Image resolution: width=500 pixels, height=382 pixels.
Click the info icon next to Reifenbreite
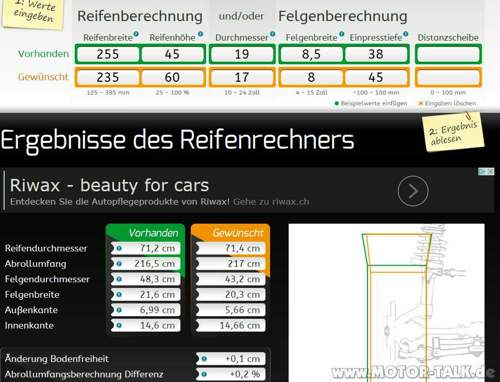point(136,34)
